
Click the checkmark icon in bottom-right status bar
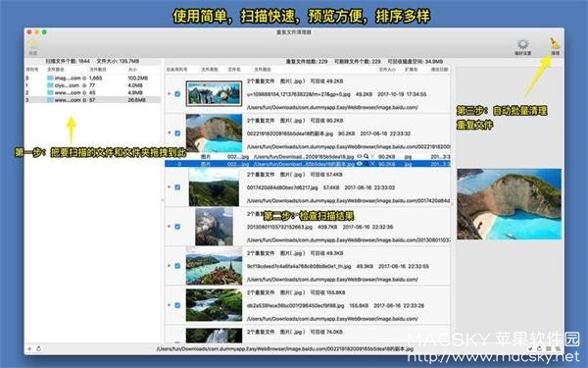[530, 348]
